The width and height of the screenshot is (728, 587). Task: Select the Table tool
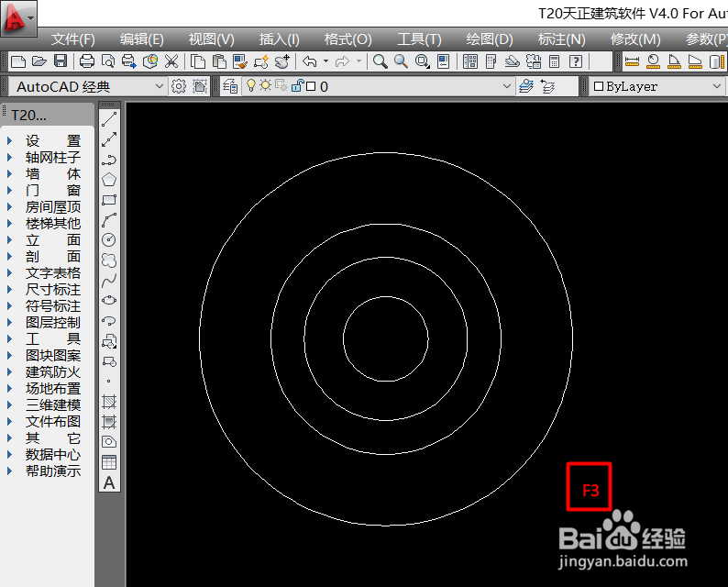tap(109, 462)
